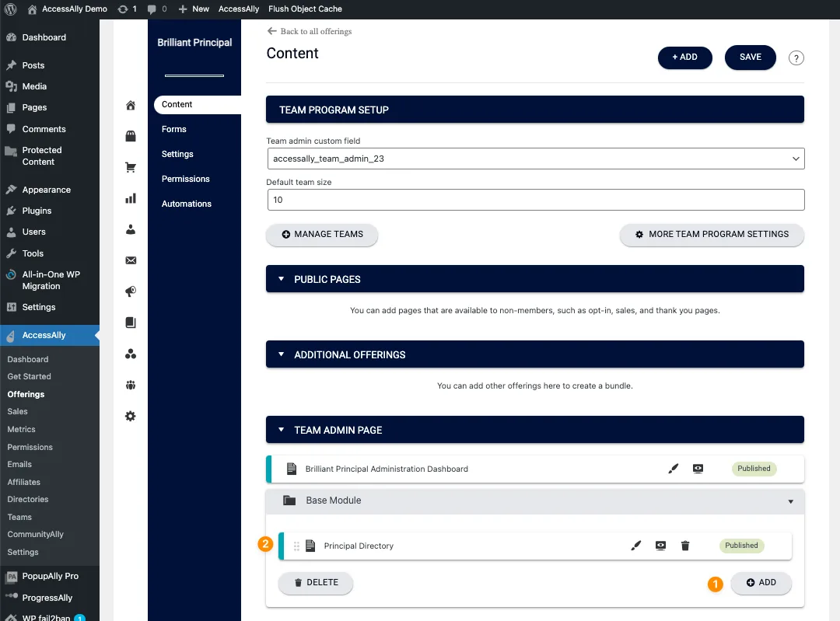Screen dimensions: 840x621
Task: Preview Brilliant Principal Administration Dashboard with the eye icon
Action: (x=698, y=468)
